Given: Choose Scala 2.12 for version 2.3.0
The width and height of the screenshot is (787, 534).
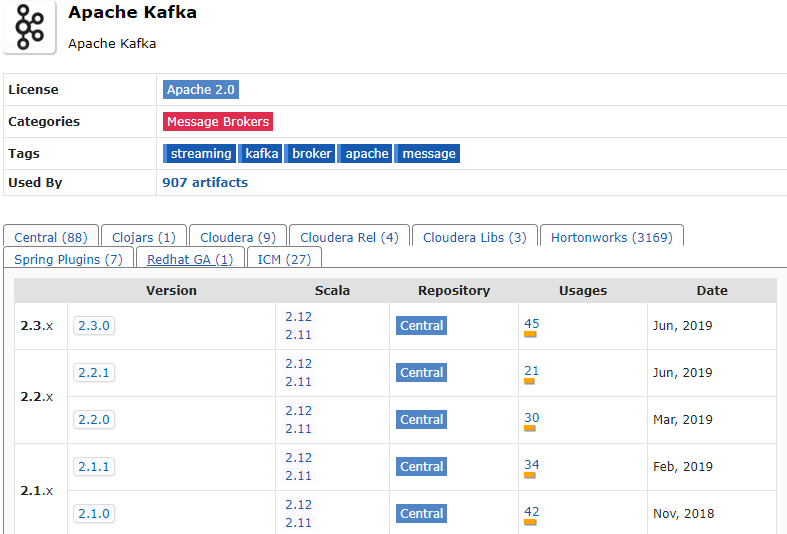Looking at the screenshot, I should [x=299, y=317].
